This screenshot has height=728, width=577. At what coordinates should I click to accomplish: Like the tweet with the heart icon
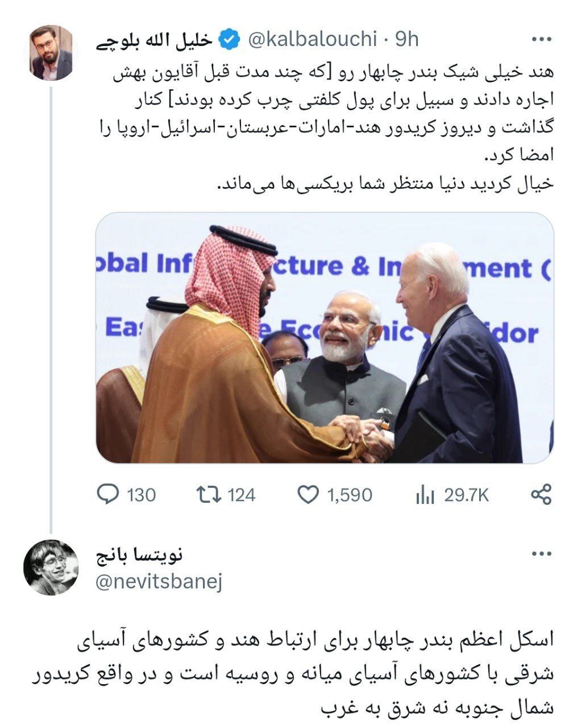(309, 495)
